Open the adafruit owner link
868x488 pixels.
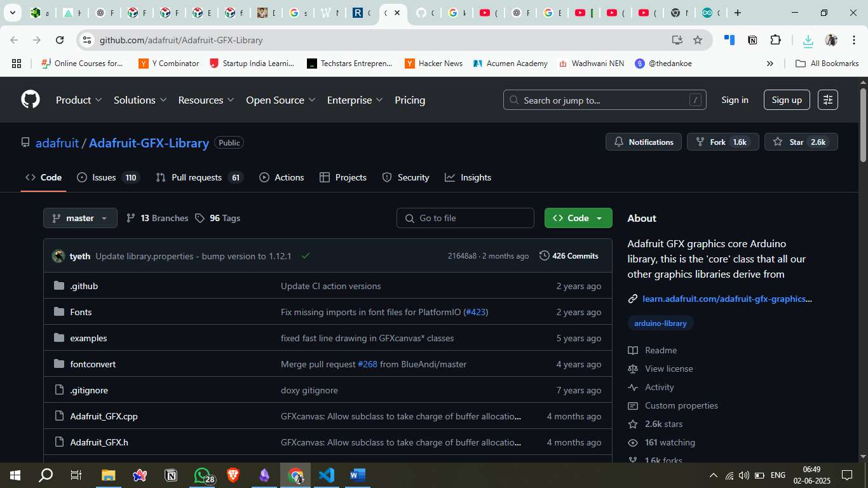(57, 143)
